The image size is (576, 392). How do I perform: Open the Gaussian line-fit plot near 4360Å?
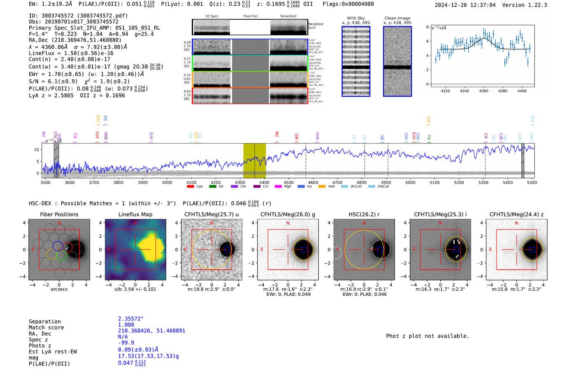pyautogui.click(x=482, y=56)
